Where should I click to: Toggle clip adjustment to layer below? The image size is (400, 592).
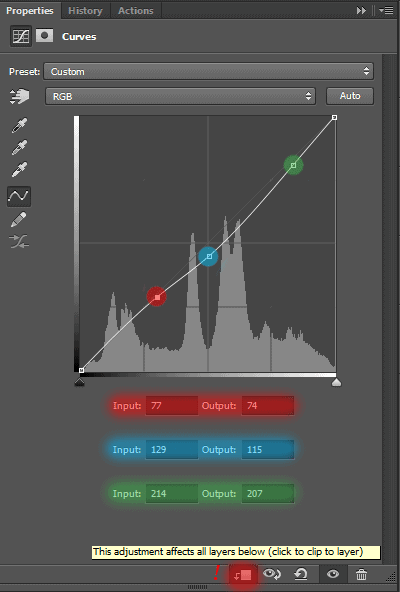(243, 575)
